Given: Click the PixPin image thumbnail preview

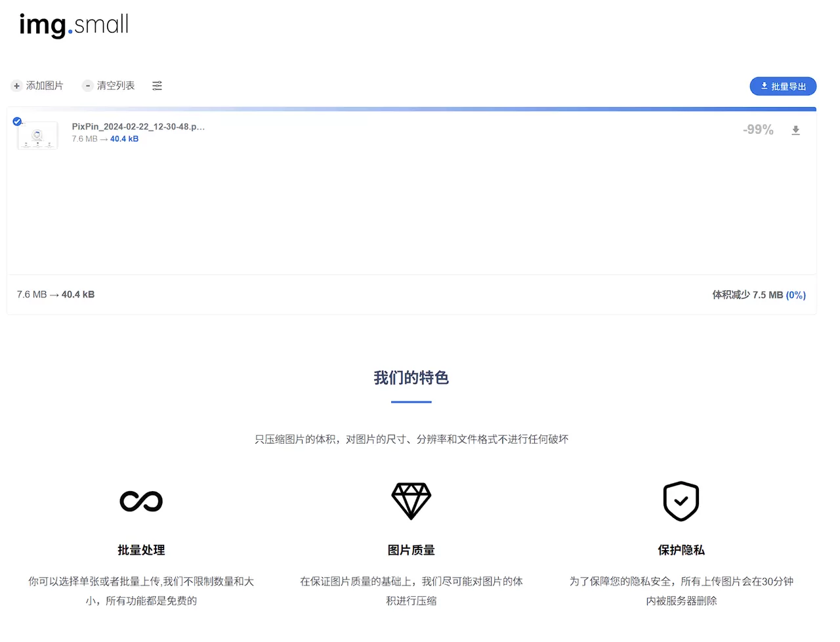Looking at the screenshot, I should pyautogui.click(x=37, y=135).
